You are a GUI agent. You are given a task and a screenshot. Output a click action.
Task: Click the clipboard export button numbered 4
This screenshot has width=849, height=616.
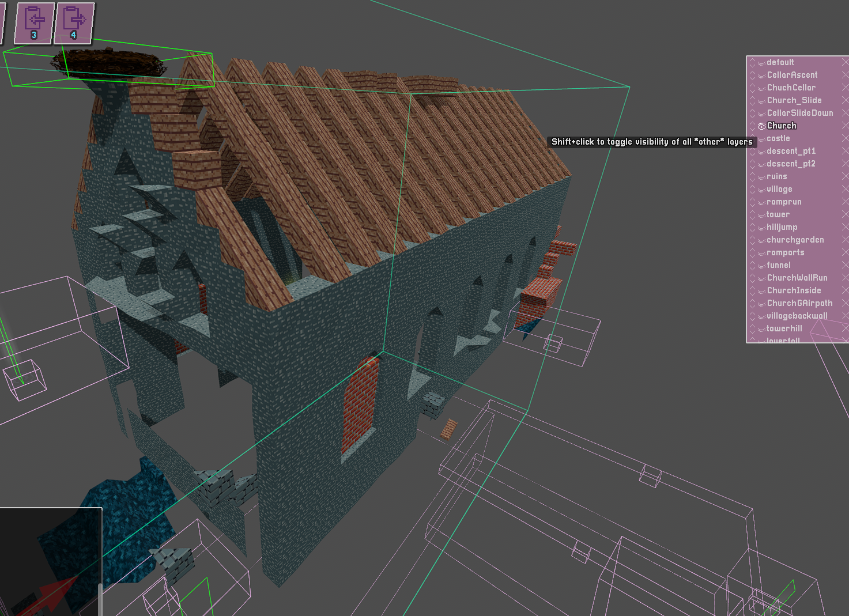tap(74, 23)
